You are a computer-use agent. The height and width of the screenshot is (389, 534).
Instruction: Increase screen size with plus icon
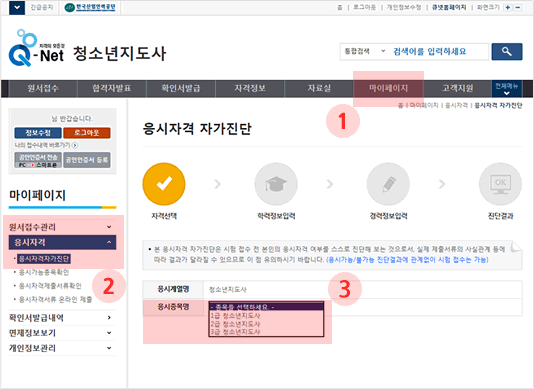tap(508, 7)
